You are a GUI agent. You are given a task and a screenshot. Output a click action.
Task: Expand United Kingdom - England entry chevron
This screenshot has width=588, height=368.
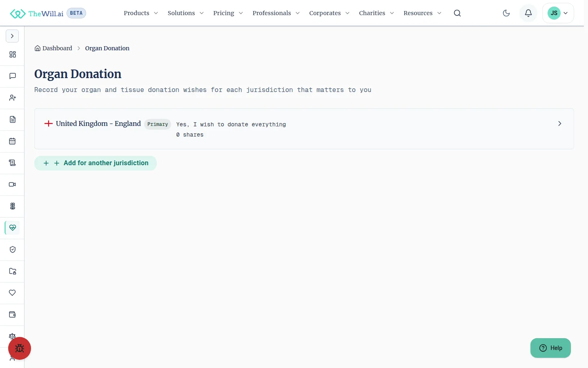pyautogui.click(x=560, y=123)
